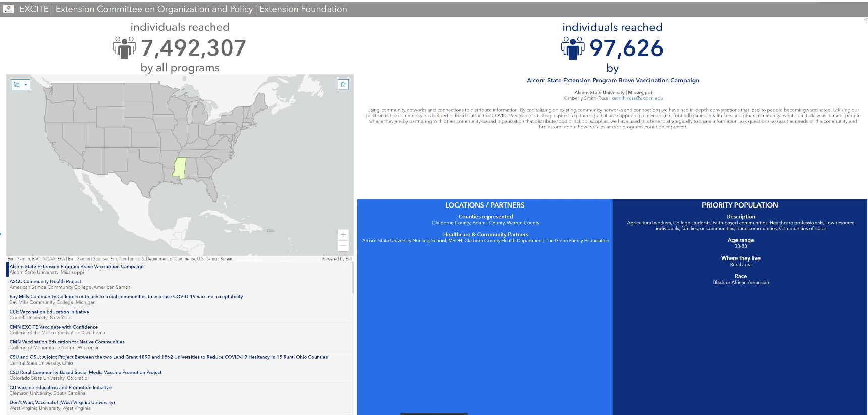
Task: Return map to default home extent
Action: pyautogui.click(x=343, y=84)
